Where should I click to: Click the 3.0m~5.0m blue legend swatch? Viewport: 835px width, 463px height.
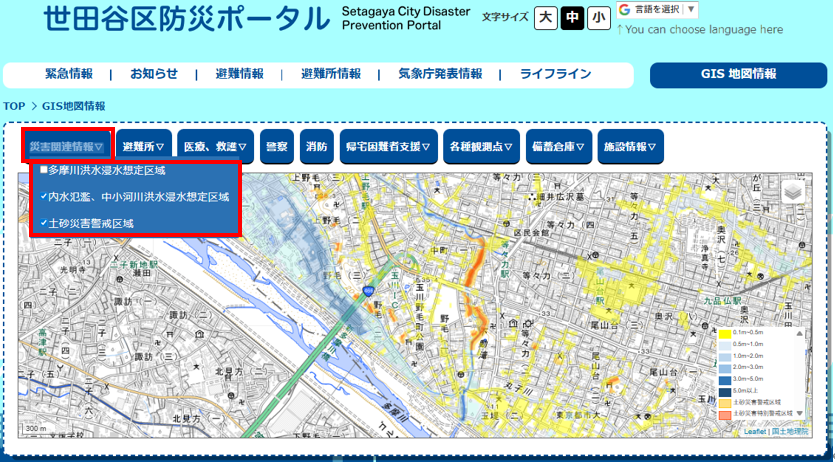pyautogui.click(x=725, y=380)
